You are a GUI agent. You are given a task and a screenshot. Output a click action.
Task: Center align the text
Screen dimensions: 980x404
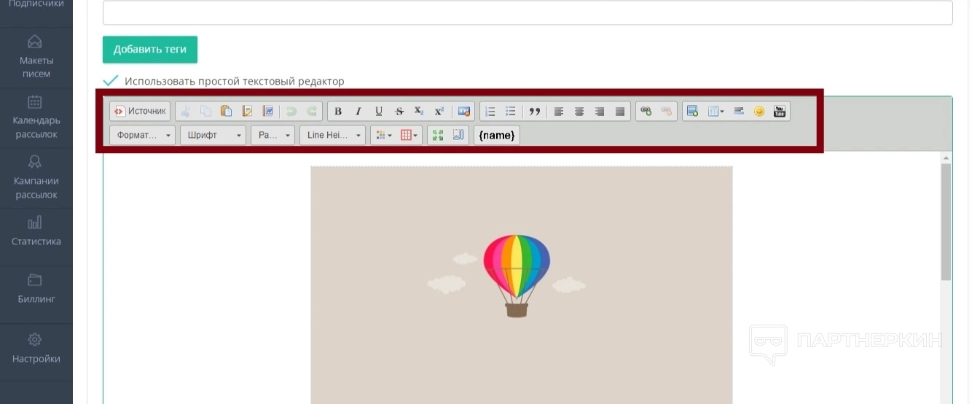click(579, 112)
